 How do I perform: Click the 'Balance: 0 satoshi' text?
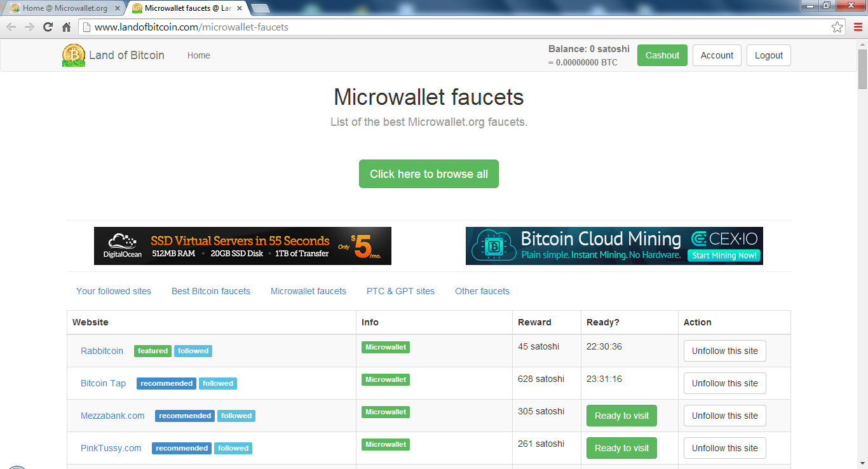(589, 49)
